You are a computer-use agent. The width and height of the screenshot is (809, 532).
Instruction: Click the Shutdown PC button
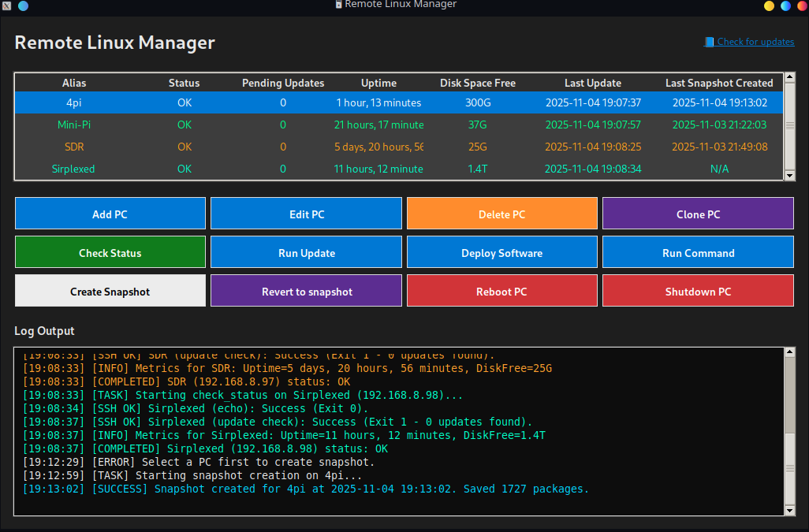tap(698, 292)
